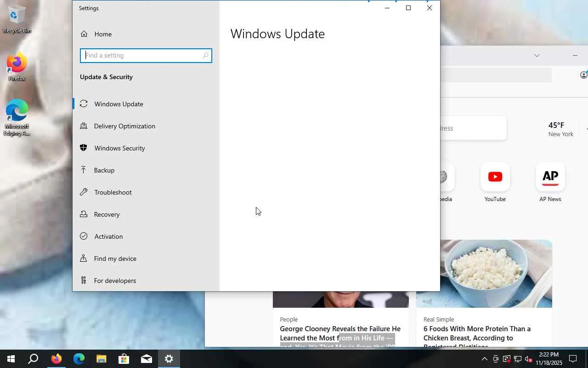Viewport: 588px width, 368px height.
Task: Click the Firefox URL bar
Action: point(496,75)
